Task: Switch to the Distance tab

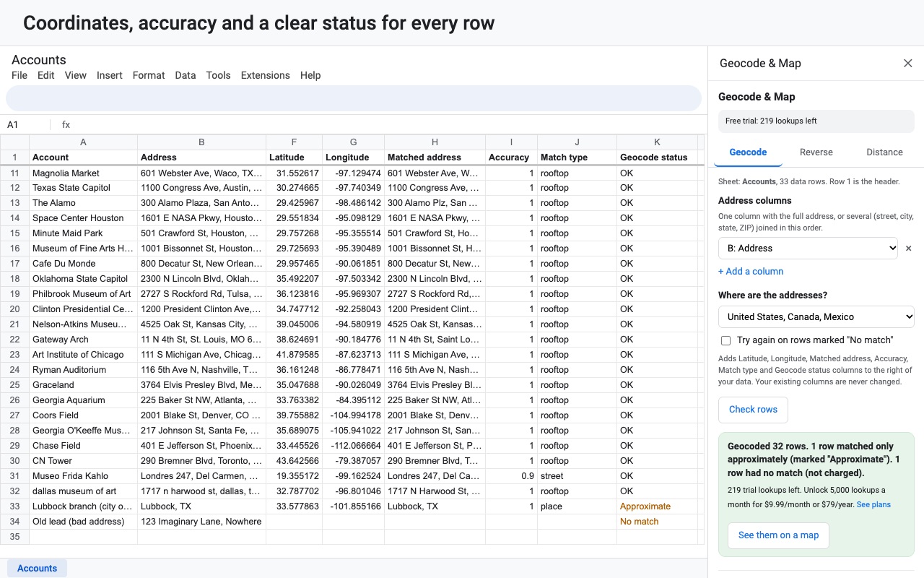Action: [884, 152]
